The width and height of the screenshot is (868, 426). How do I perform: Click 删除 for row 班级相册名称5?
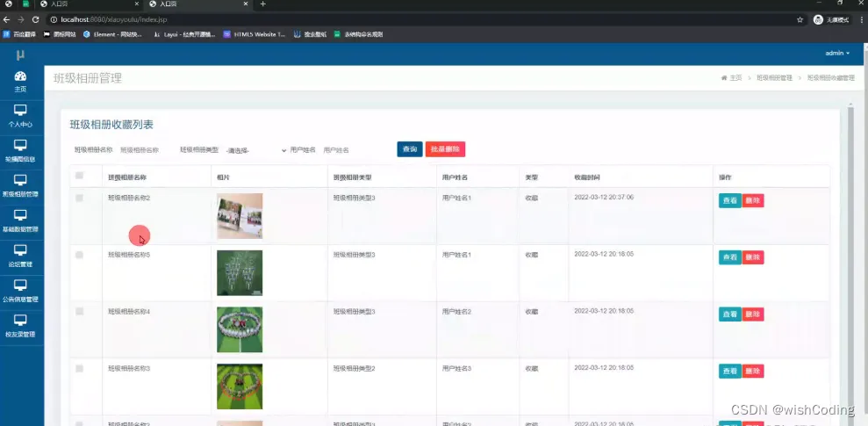(753, 257)
